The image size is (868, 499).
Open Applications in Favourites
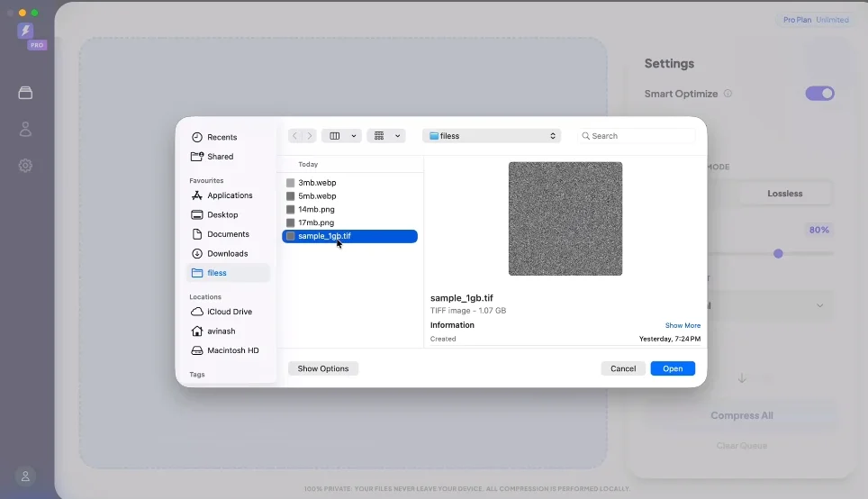coord(228,195)
